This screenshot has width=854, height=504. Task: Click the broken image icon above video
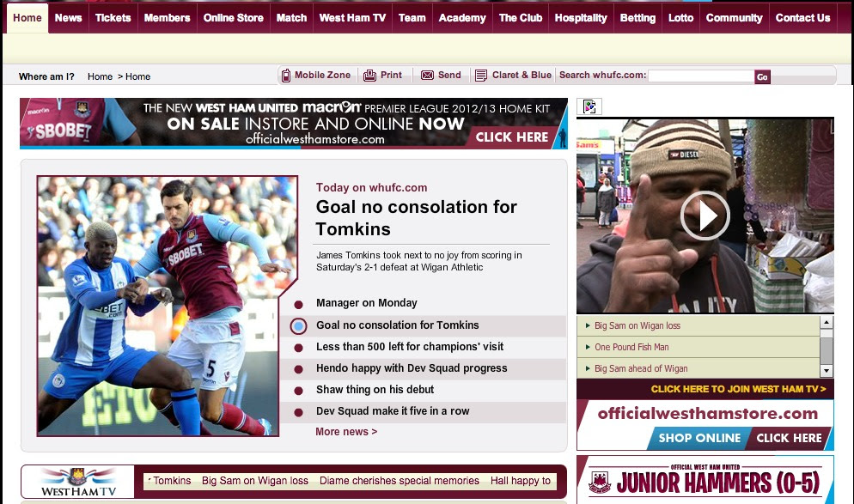click(x=589, y=106)
